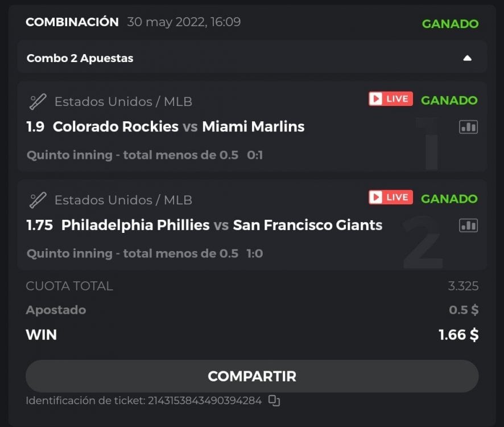The image size is (504, 427).
Task: Open statistics icon for Phillies vs Giants
Action: pyautogui.click(x=468, y=225)
